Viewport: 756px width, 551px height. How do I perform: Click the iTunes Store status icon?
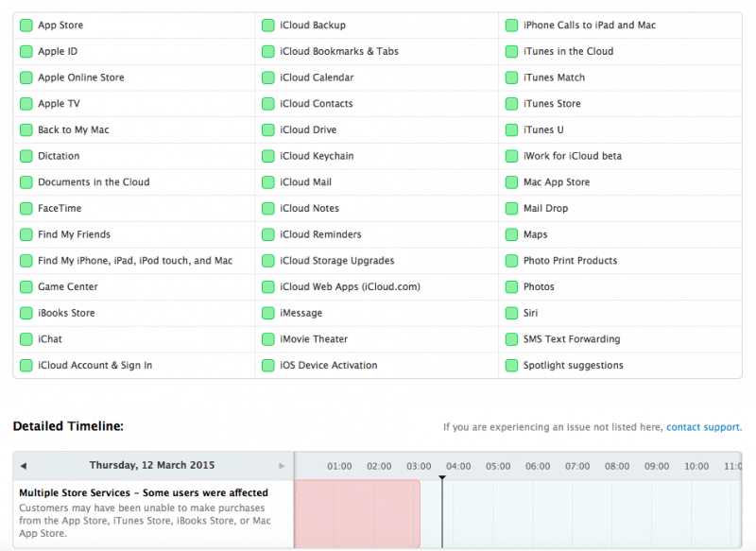[x=511, y=103]
